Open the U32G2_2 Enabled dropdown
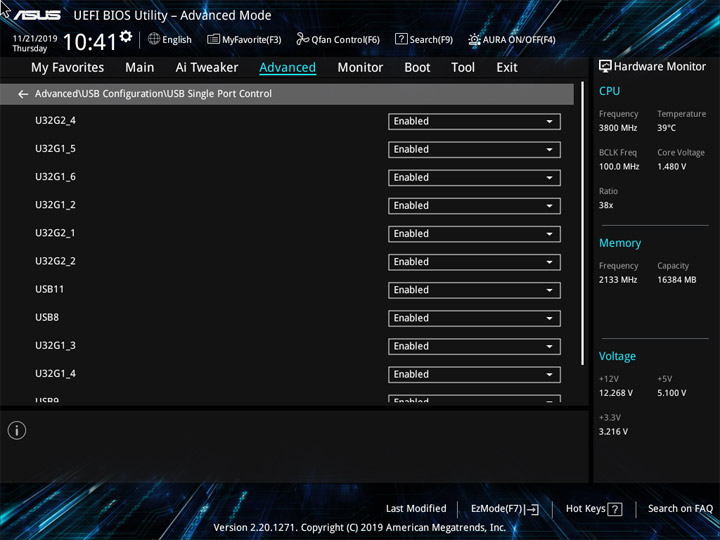The height and width of the screenshot is (540, 720). click(x=474, y=262)
